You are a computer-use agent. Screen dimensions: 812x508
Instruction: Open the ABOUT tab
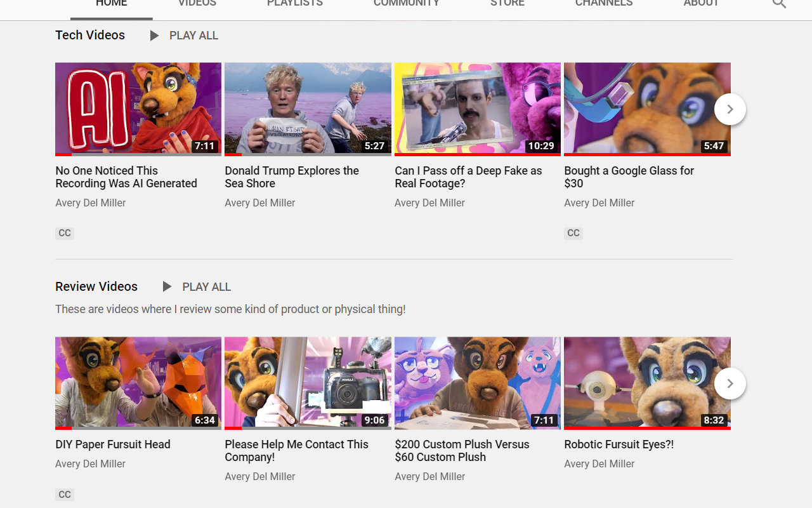702,4
